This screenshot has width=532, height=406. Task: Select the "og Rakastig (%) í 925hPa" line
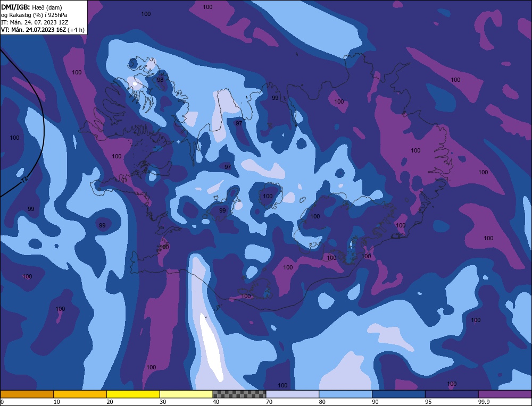[x=34, y=14]
